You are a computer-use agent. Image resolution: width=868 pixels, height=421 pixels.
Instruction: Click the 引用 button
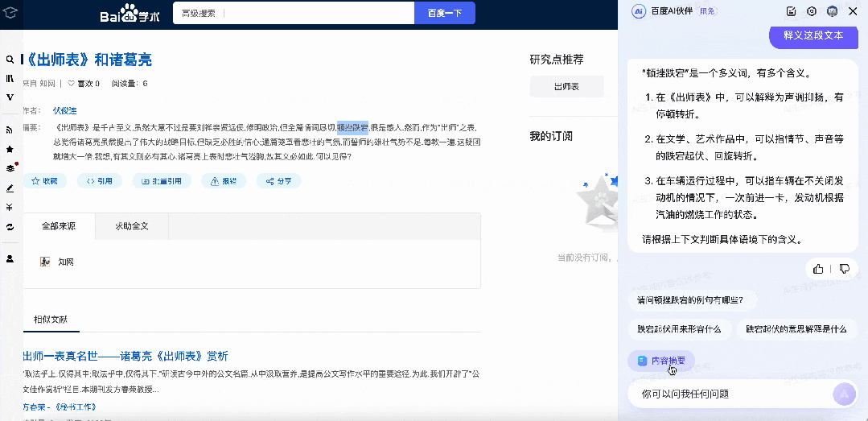(x=100, y=180)
